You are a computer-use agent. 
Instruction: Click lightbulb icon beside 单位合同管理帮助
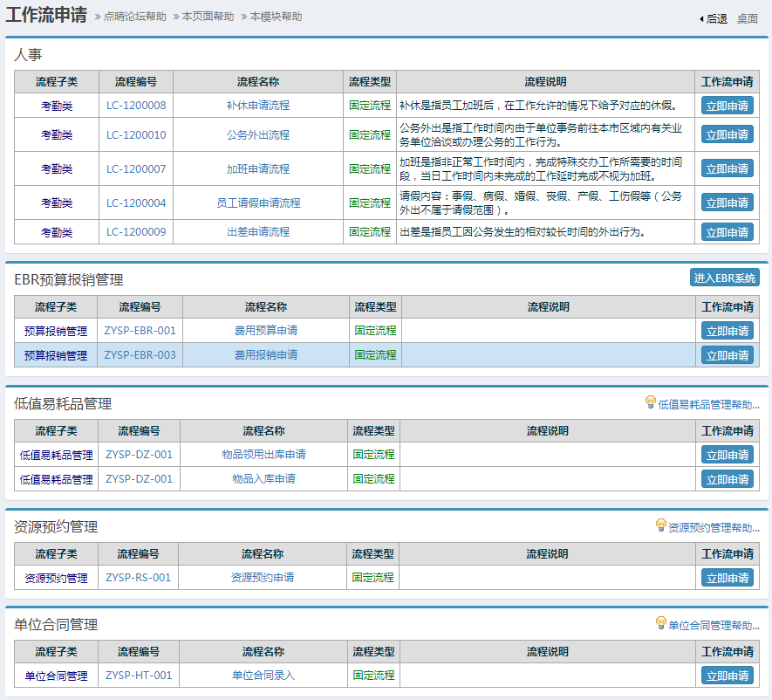pyautogui.click(x=660, y=623)
